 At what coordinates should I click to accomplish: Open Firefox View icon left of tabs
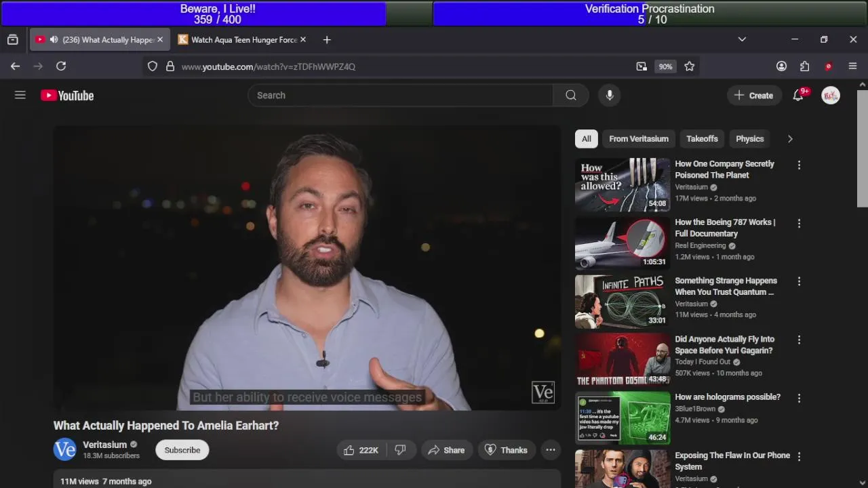tap(13, 40)
